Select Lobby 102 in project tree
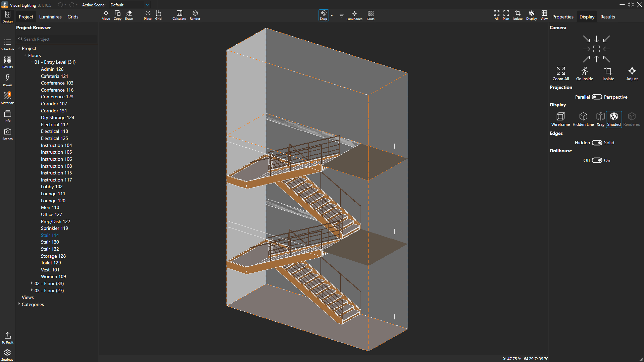This screenshot has height=362, width=644. pyautogui.click(x=52, y=187)
